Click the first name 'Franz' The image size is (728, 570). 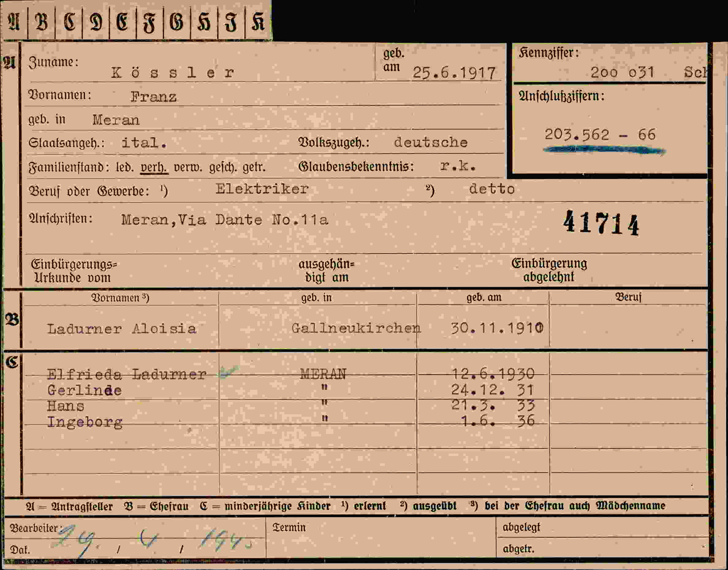154,97
